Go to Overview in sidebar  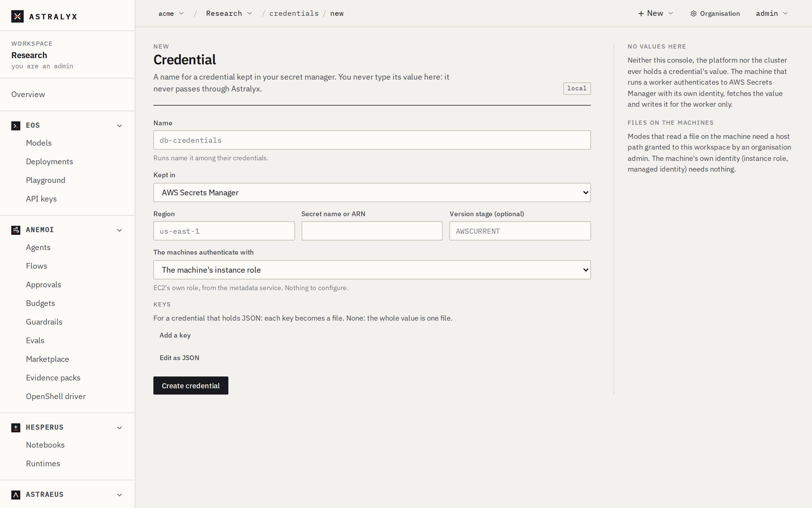pos(28,95)
